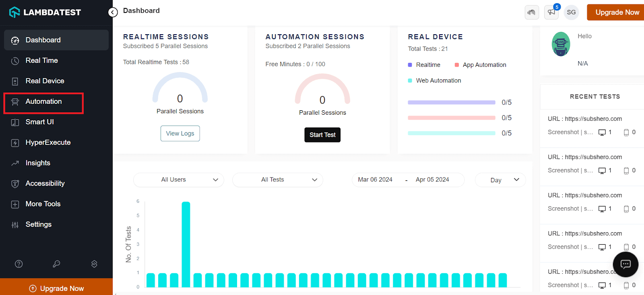Click 'Total Tests : 21' text
This screenshot has width=644, height=295.
coord(428,49)
